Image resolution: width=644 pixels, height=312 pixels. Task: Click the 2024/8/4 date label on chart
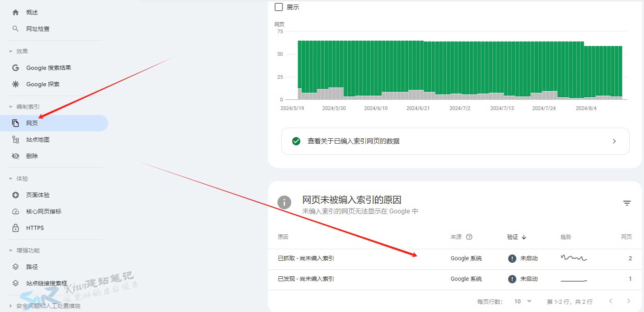pos(586,108)
